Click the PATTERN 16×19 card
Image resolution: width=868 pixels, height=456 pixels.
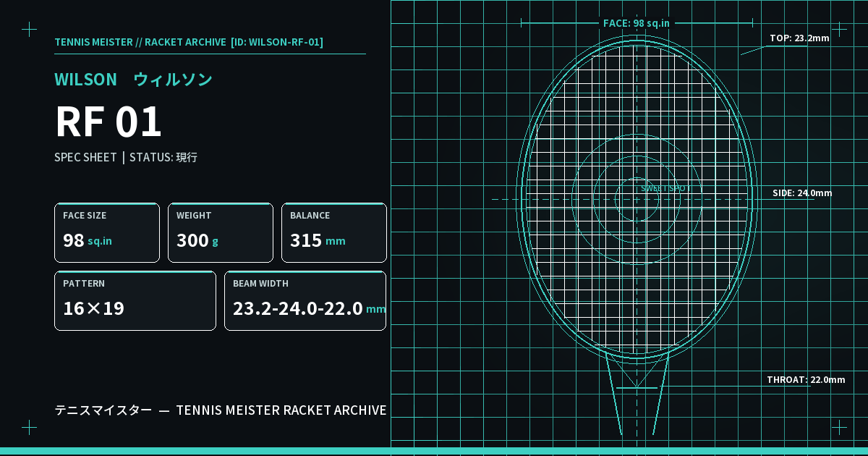(x=135, y=300)
